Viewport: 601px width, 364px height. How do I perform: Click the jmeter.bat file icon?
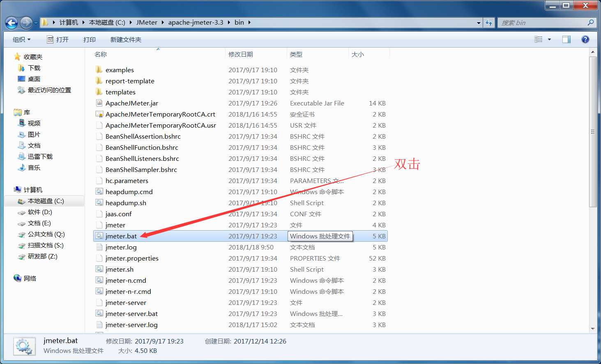point(99,236)
